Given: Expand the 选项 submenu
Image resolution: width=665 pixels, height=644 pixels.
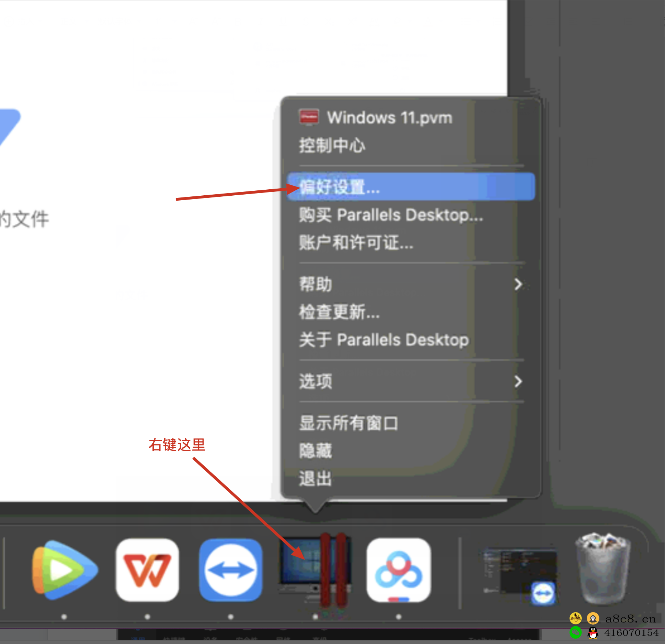Looking at the screenshot, I should pyautogui.click(x=411, y=381).
